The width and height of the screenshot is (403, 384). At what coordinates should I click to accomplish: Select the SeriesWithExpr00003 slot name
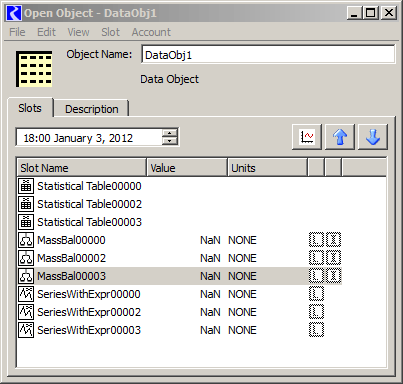pos(89,330)
